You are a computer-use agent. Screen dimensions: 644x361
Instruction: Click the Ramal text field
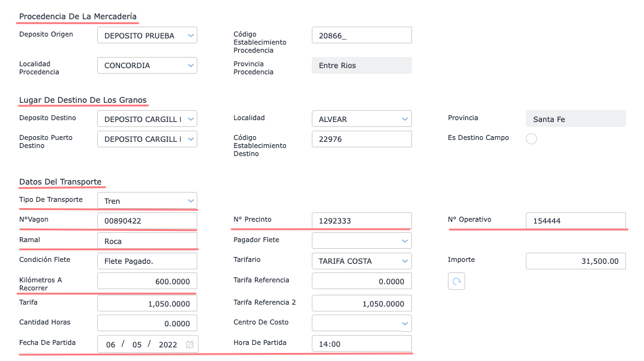147,241
